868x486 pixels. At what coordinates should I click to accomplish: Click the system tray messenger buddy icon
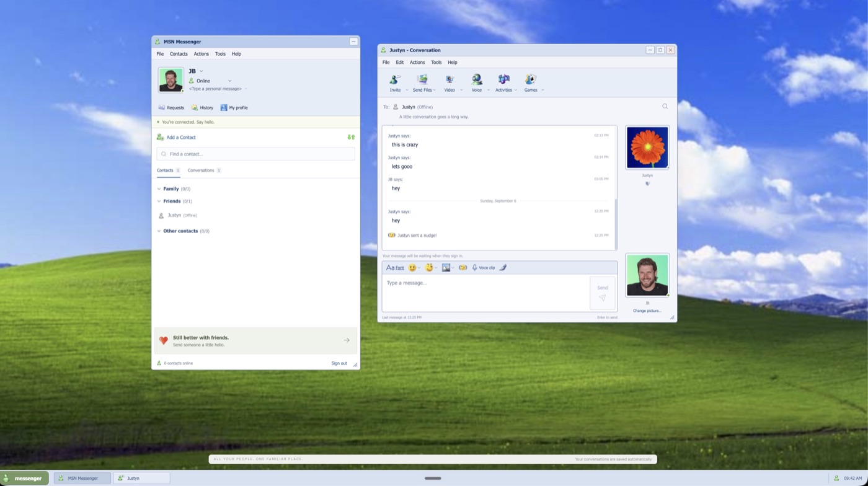pos(836,478)
